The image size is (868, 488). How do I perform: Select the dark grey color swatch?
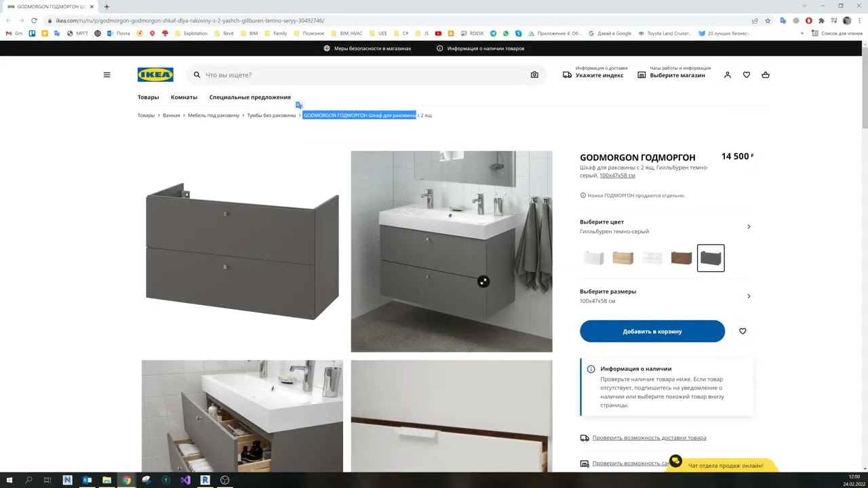(x=711, y=258)
